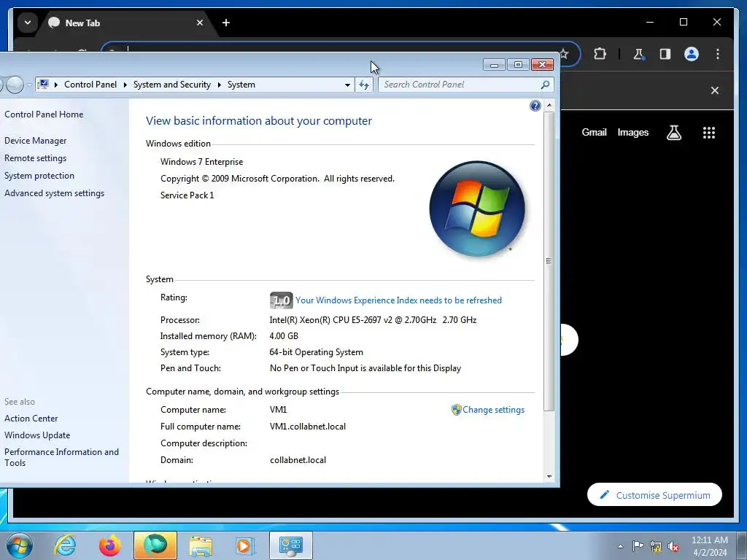Screen dimensions: 747x560
Task: Launch Firefox from taskbar
Action: 109,545
